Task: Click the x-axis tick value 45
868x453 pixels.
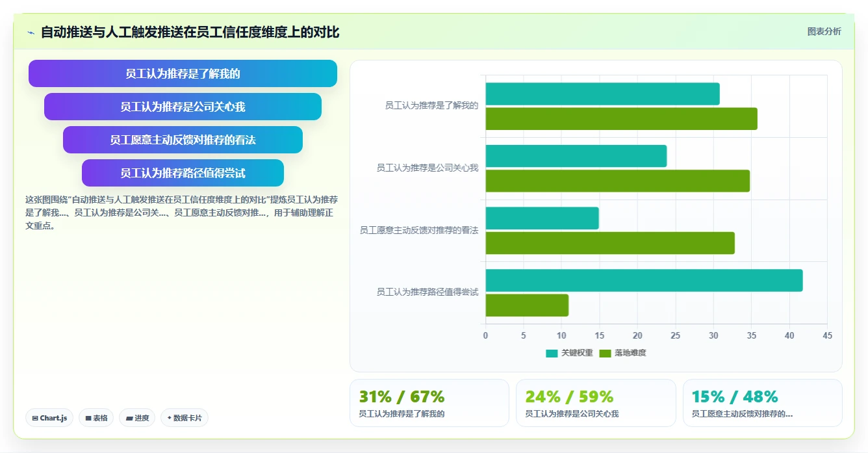Action: click(x=827, y=335)
